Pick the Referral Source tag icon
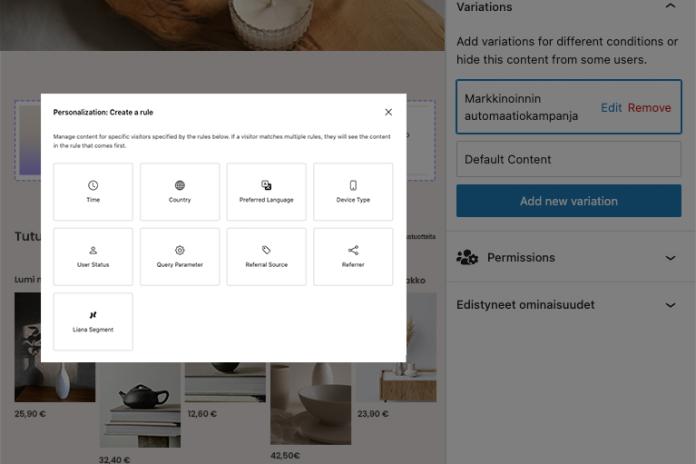696x464 pixels. click(x=266, y=250)
